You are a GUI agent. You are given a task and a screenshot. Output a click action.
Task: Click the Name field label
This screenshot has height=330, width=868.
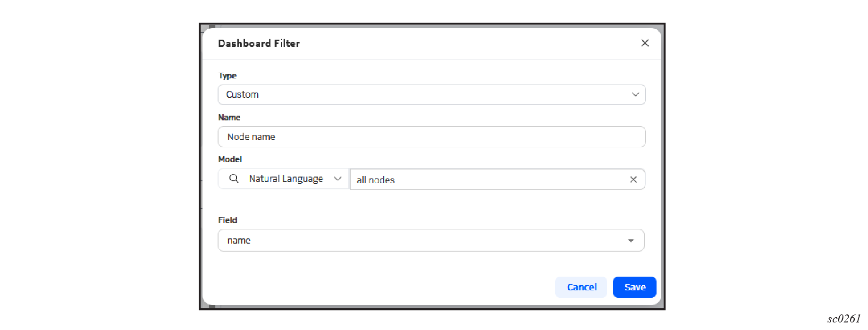[x=229, y=117]
